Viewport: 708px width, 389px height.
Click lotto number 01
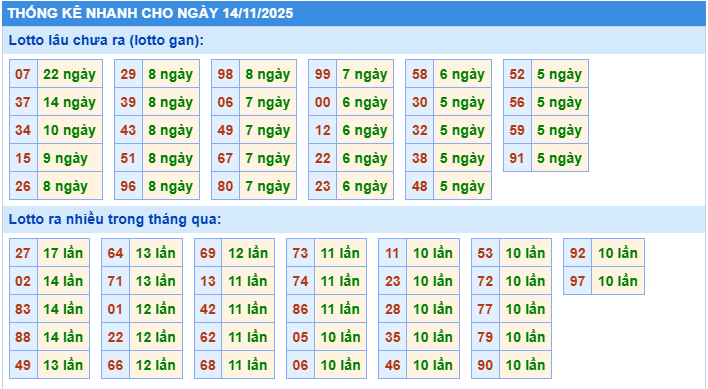(x=116, y=309)
